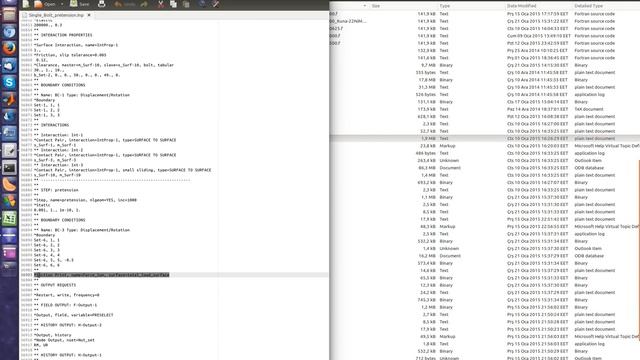Launch Chromium from the dock
The height and width of the screenshot is (360, 640).
tap(9, 32)
